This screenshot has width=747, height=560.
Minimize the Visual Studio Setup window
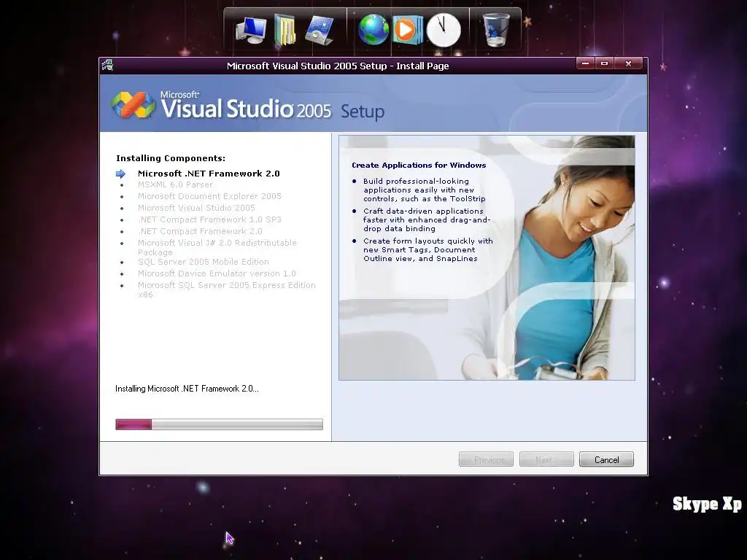coord(585,63)
